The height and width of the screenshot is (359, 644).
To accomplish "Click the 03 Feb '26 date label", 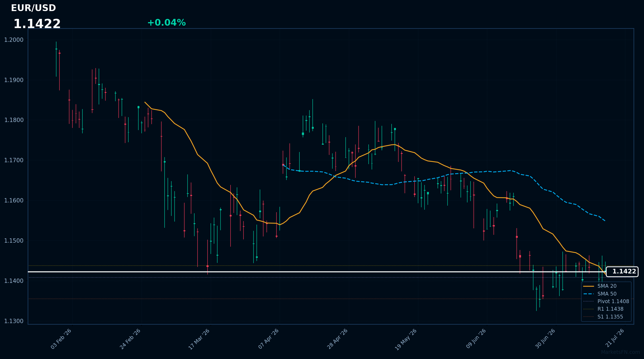I will click(61, 339).
